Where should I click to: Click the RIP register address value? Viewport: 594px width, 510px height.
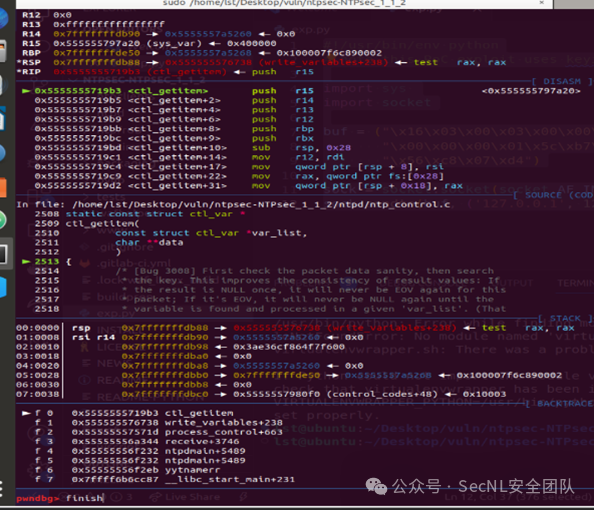coord(97,72)
